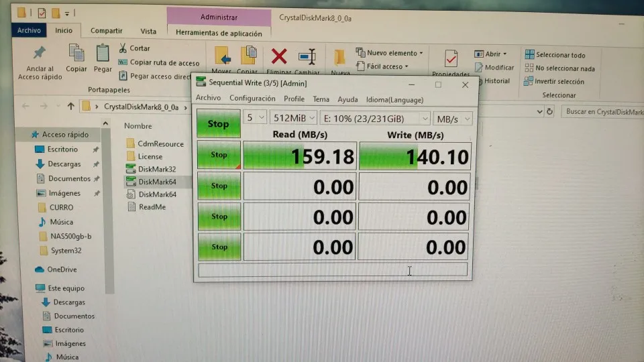Open the drive E: selection dropdown
This screenshot has width=644, height=362.
tap(375, 119)
